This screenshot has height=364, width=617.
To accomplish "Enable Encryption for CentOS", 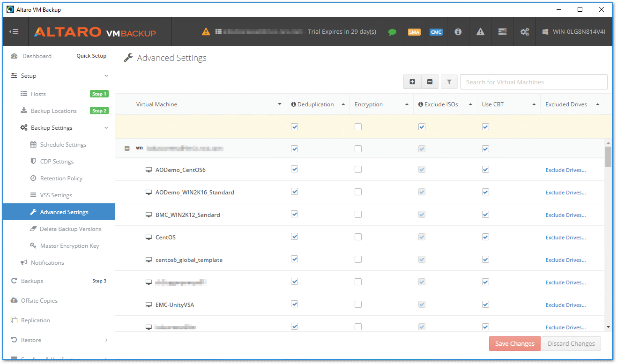I will pyautogui.click(x=358, y=237).
